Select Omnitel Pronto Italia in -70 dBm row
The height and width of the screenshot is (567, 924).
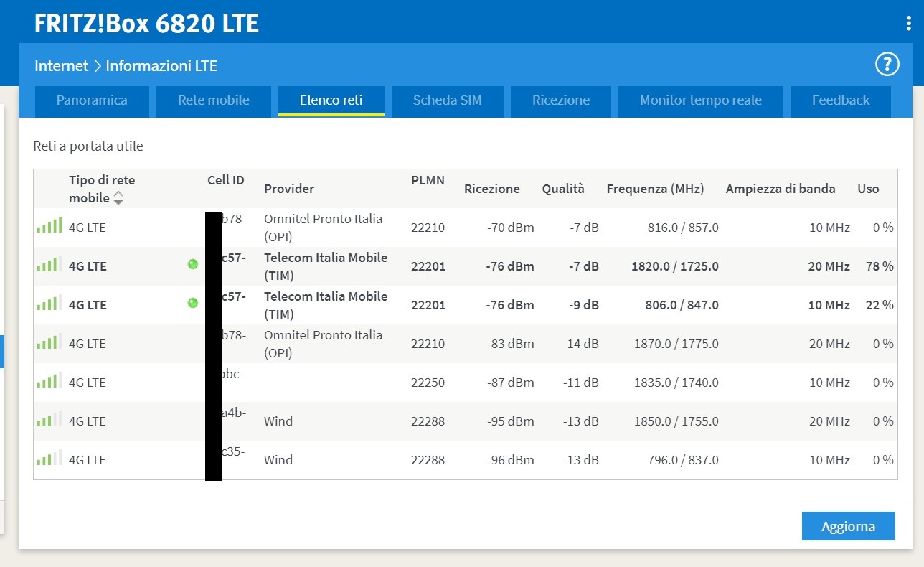click(324, 228)
